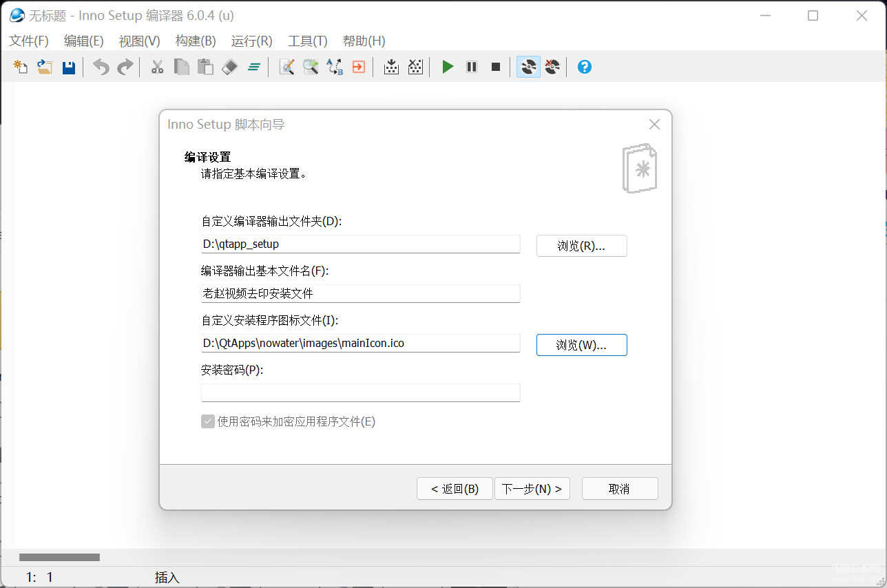The height and width of the screenshot is (588, 887).
Task: Open the 帮助(H) menu
Action: tap(364, 41)
